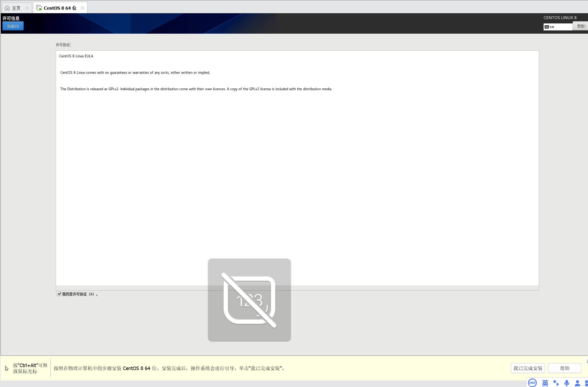
Task: Click the installer 帮助! button
Action: click(581, 26)
